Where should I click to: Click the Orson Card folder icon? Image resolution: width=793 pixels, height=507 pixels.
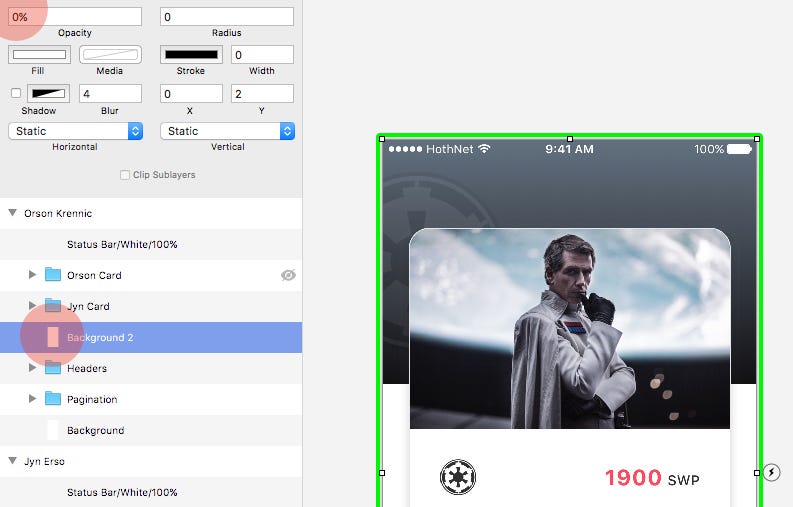[53, 275]
